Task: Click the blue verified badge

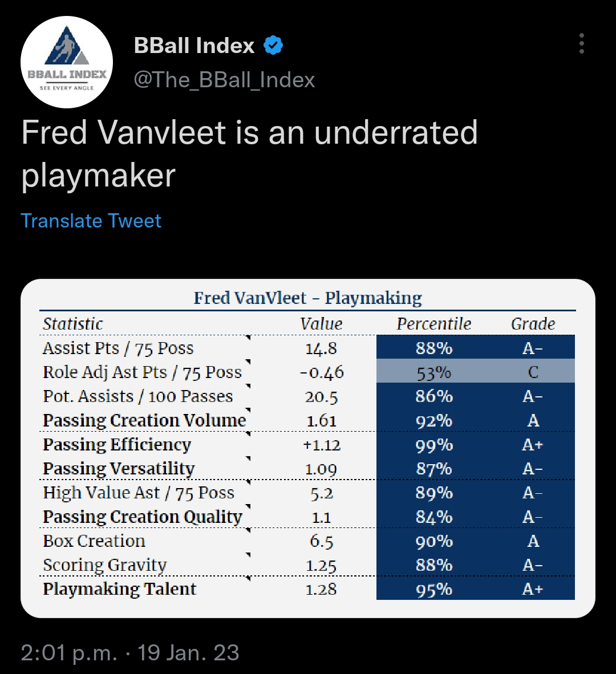Action: click(x=273, y=46)
